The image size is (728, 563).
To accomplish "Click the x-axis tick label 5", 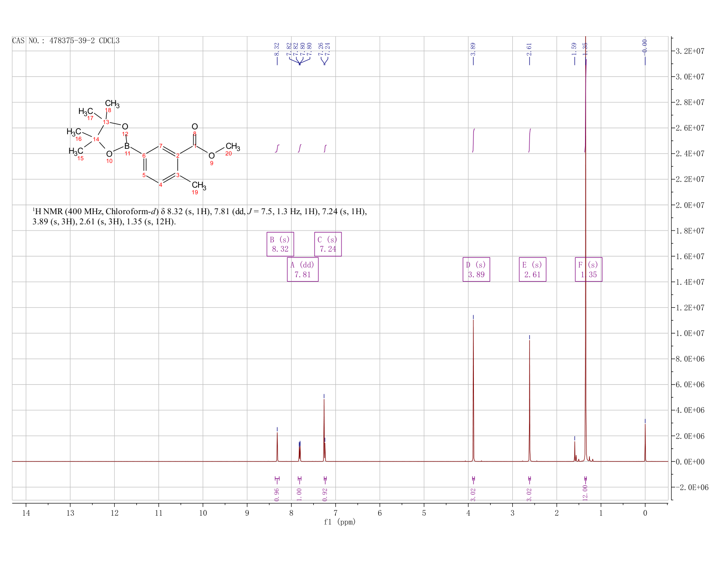I will [x=424, y=513].
